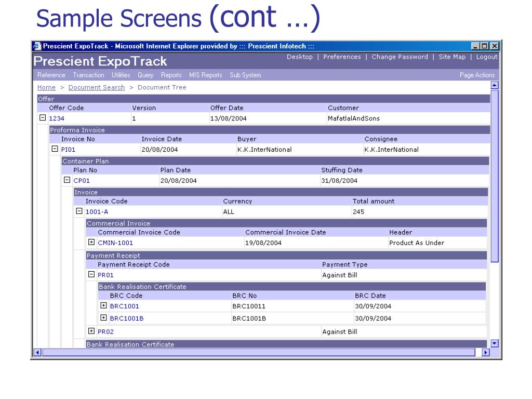The image size is (532, 399).
Task: Open BRC1001B certificate link
Action: [x=127, y=318]
